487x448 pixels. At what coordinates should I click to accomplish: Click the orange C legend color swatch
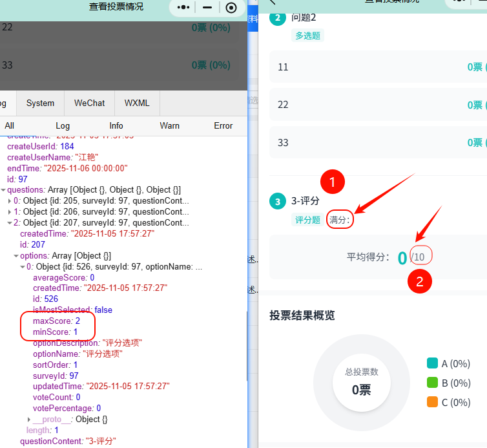[x=433, y=402]
